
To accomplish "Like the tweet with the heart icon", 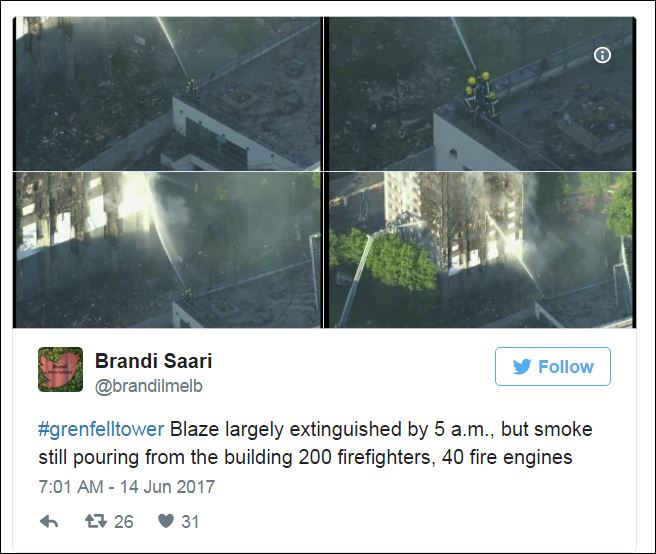I will (x=166, y=521).
